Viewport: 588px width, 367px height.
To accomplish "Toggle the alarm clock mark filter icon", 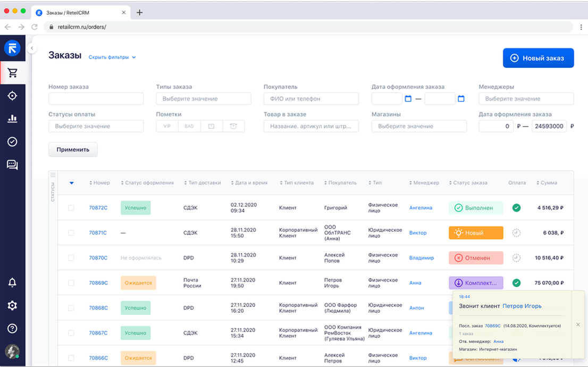I will [x=233, y=126].
